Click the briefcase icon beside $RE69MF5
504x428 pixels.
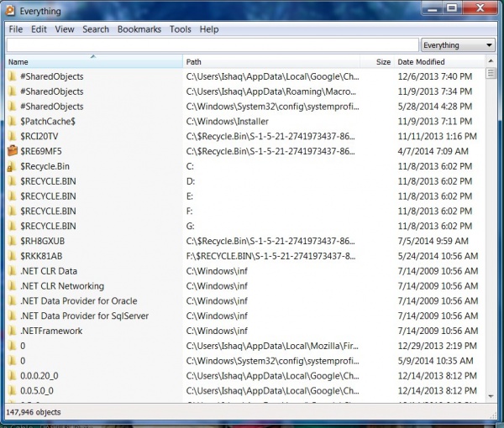[x=13, y=151]
